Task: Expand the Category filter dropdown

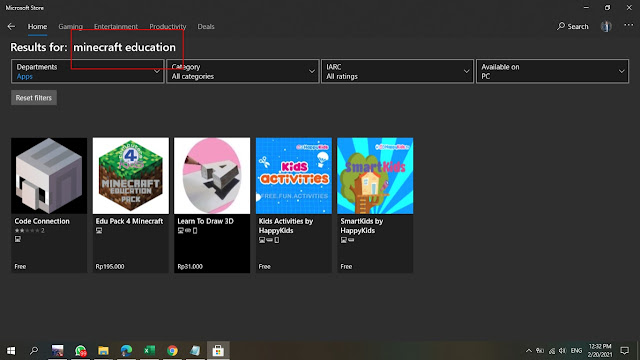Action: (243, 71)
